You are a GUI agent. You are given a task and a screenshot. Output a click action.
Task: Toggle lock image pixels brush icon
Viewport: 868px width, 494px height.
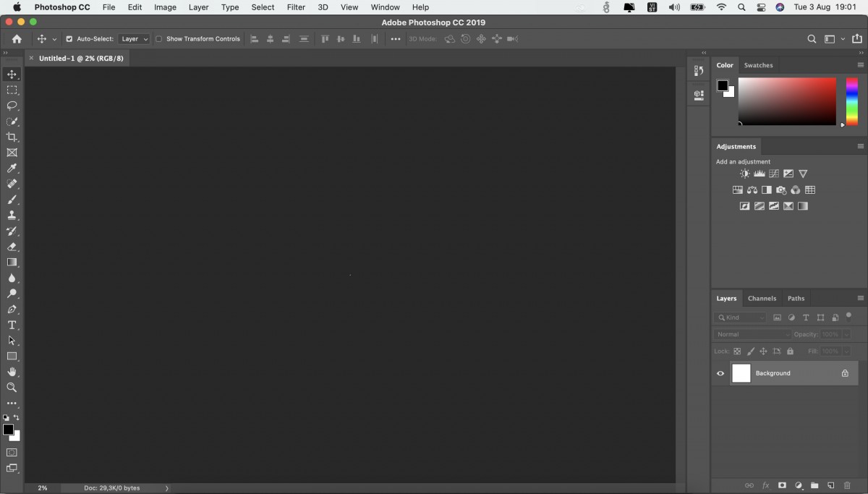[x=750, y=352]
